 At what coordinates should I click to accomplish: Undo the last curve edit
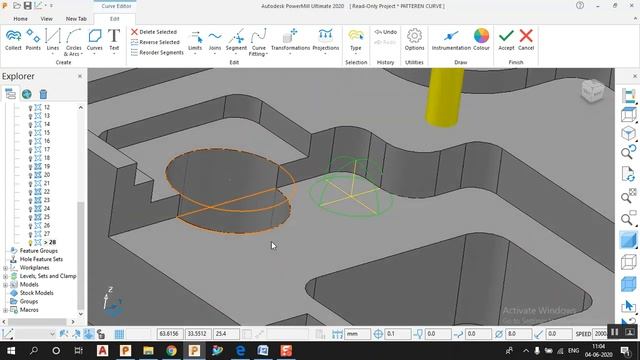pyautogui.click(x=385, y=32)
